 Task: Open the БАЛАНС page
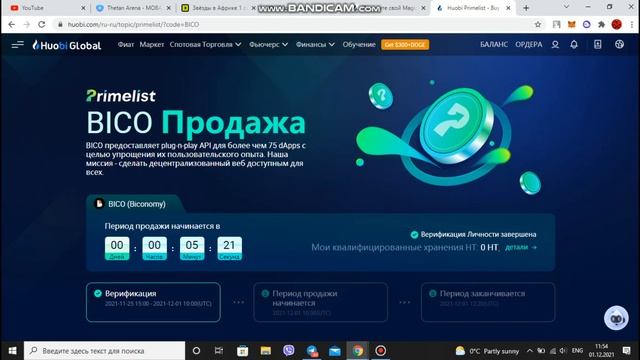494,44
